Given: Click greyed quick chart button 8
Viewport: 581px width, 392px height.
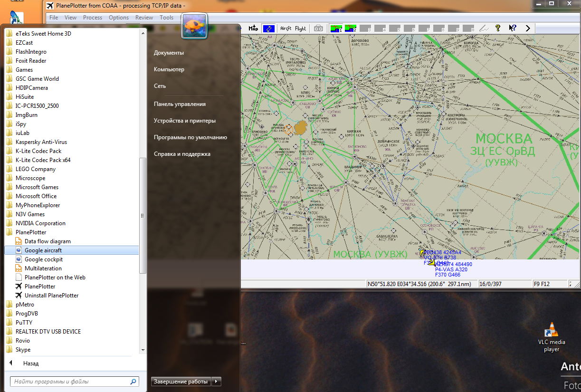Looking at the screenshot, I should (x=439, y=29).
